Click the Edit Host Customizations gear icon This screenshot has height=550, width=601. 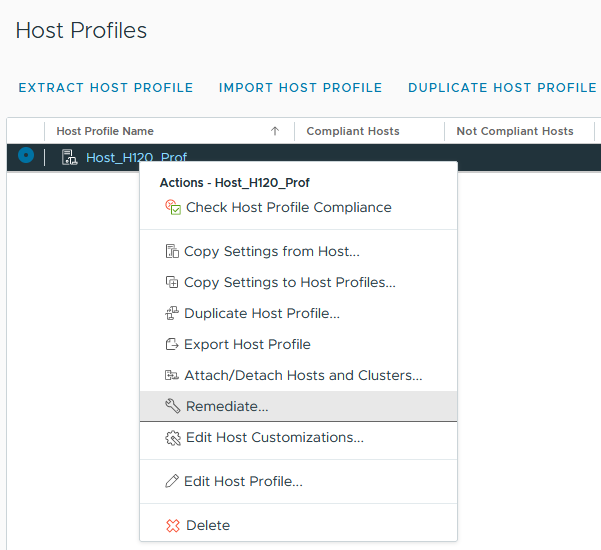(173, 438)
